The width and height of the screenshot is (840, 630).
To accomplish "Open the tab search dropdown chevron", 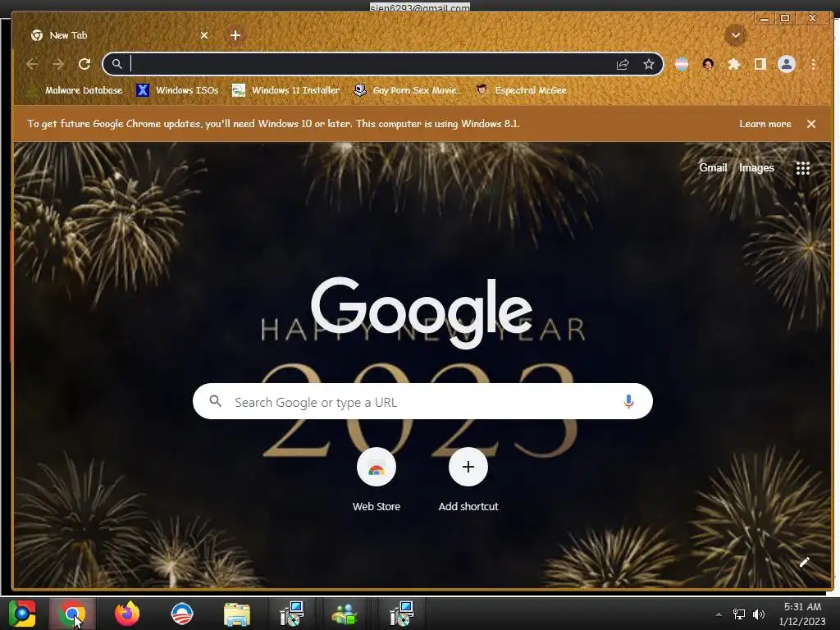I will pos(736,35).
